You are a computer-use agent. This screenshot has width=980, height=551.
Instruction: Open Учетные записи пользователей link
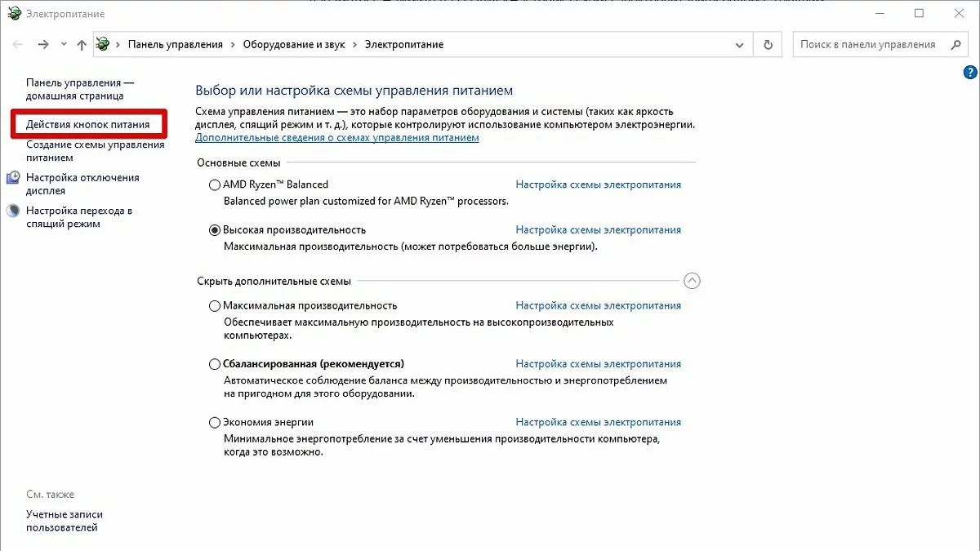[65, 521]
